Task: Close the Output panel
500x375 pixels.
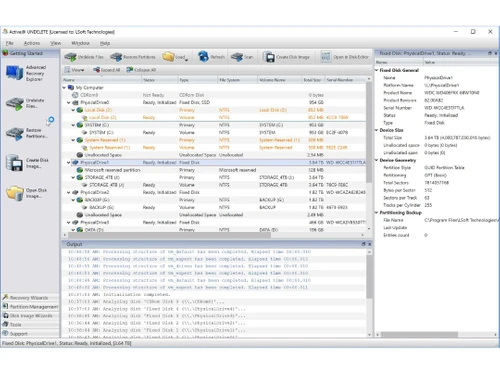Action: [369, 244]
